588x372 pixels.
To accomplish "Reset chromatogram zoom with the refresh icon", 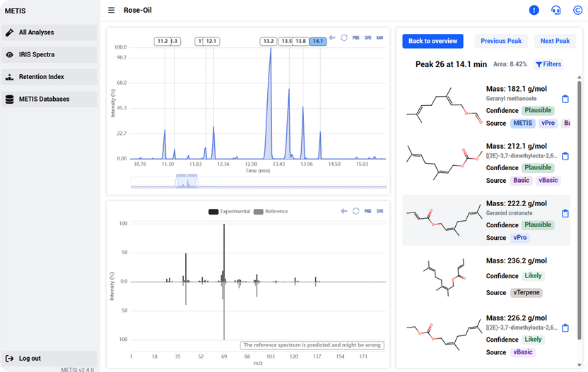I will (343, 38).
